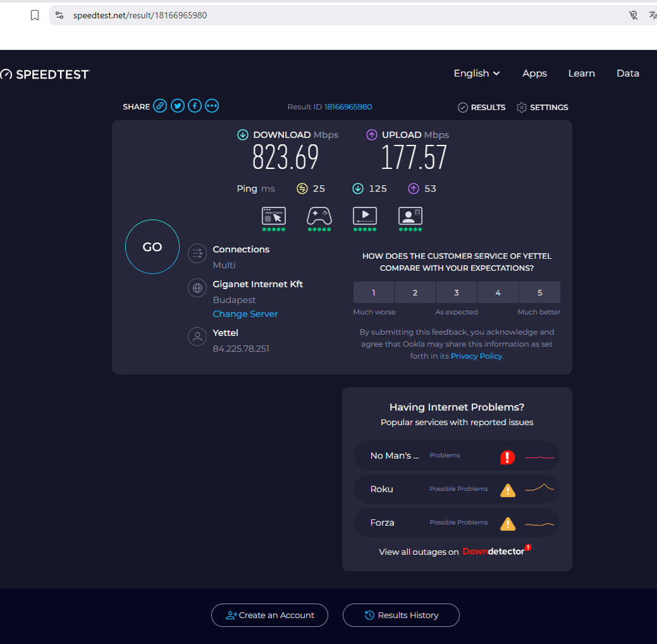View all outages on Downdetector

tap(455, 552)
